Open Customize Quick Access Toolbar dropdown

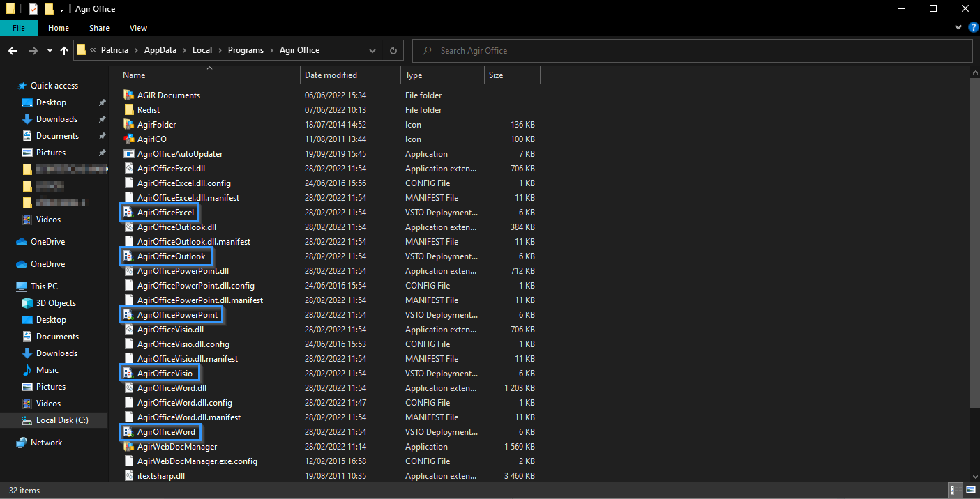pyautogui.click(x=61, y=9)
